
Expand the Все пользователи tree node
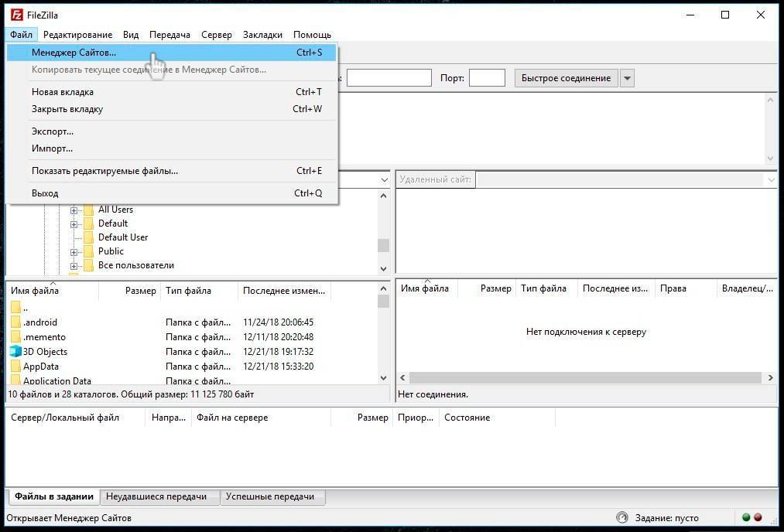[x=74, y=266]
